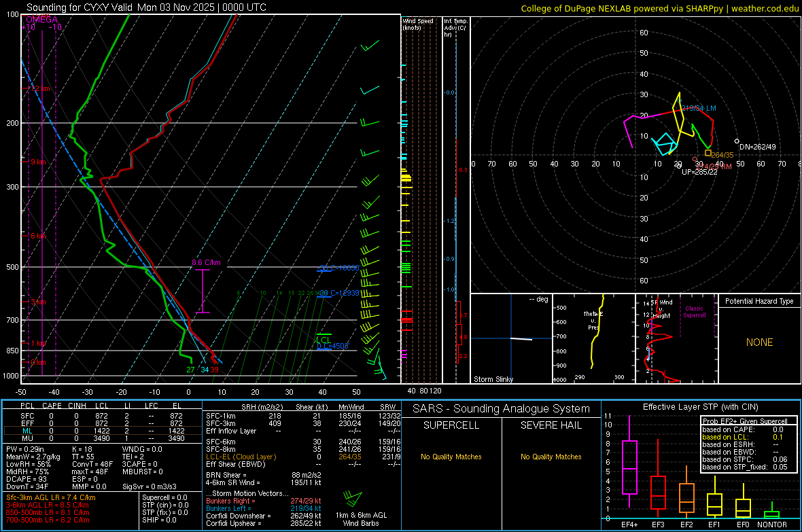
Task: Click the Prob EF2+ Given Supercell header
Action: 745,421
